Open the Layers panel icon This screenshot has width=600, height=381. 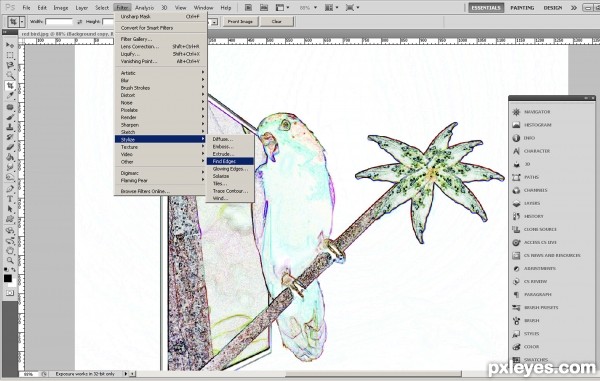coord(516,203)
